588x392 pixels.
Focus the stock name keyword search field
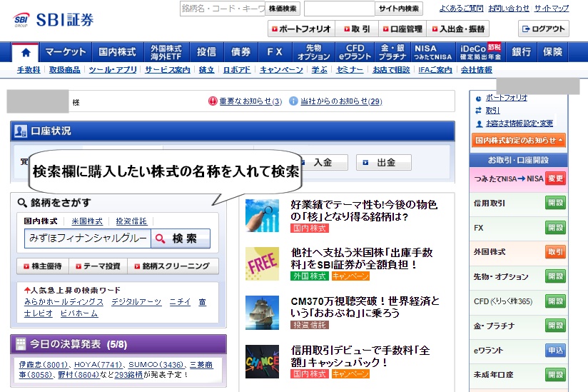pos(223,9)
